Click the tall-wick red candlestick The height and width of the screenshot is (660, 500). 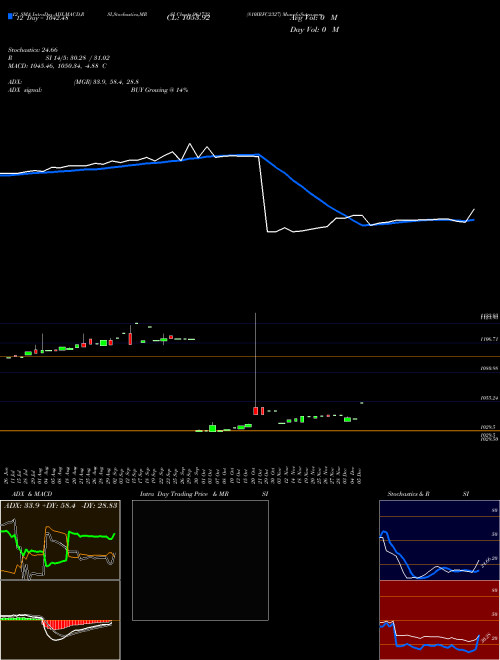pyautogui.click(x=255, y=410)
